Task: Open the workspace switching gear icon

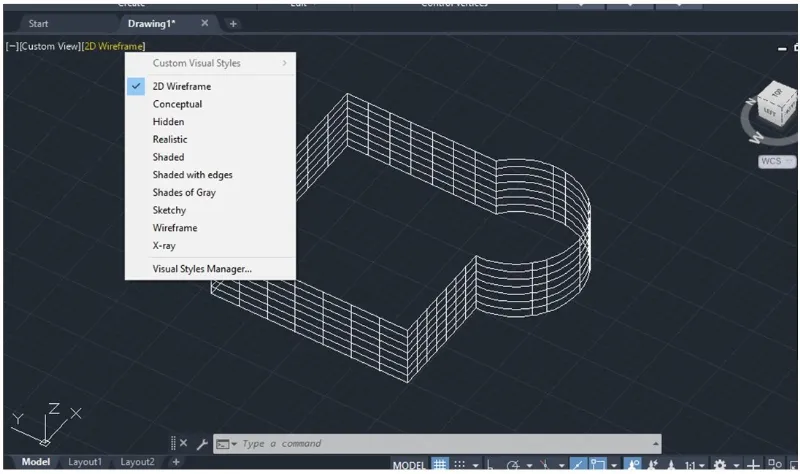Action: [x=718, y=465]
